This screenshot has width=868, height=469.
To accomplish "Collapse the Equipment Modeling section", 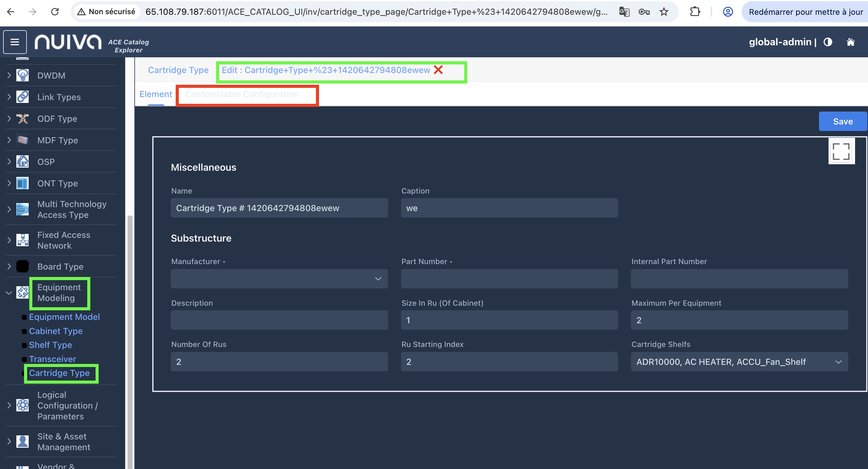I will tap(9, 292).
